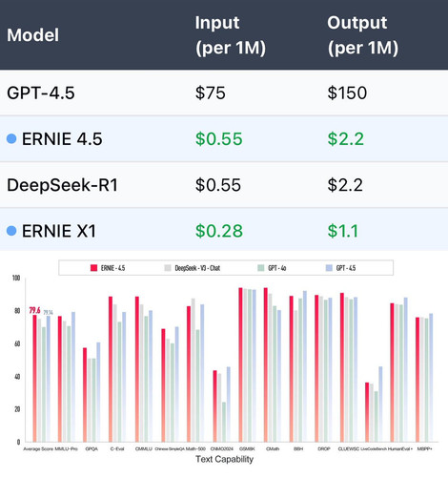The width and height of the screenshot is (448, 477).
Task: Click the "GPT - 4o" legend label
Action: [277, 268]
